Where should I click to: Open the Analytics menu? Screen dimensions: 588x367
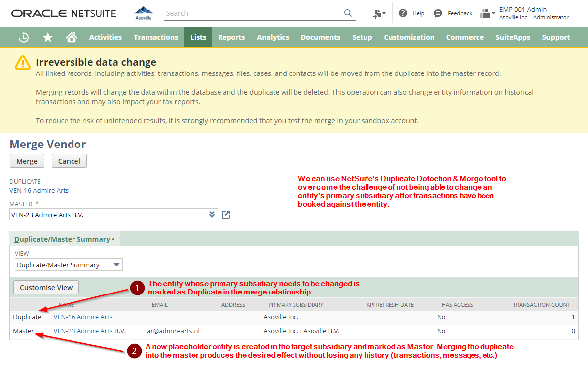pyautogui.click(x=273, y=37)
